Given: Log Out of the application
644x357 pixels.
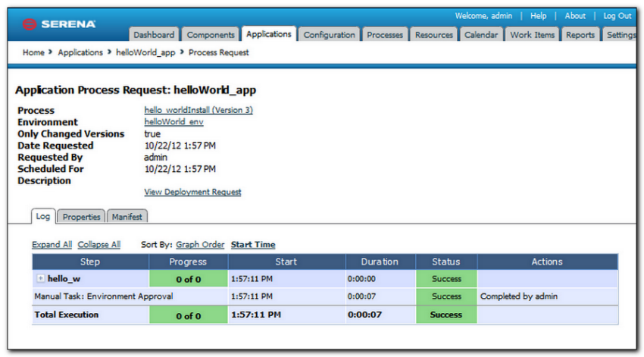Looking at the screenshot, I should [617, 16].
